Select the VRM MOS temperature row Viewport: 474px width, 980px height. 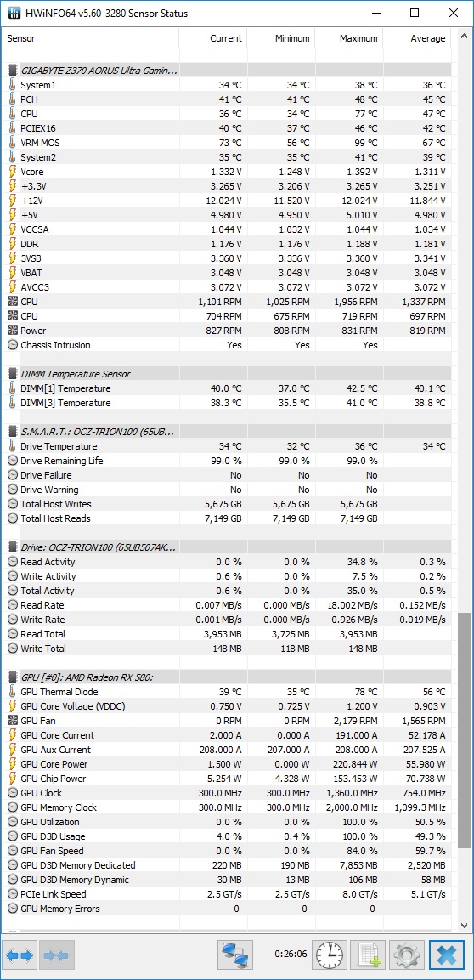click(226, 143)
